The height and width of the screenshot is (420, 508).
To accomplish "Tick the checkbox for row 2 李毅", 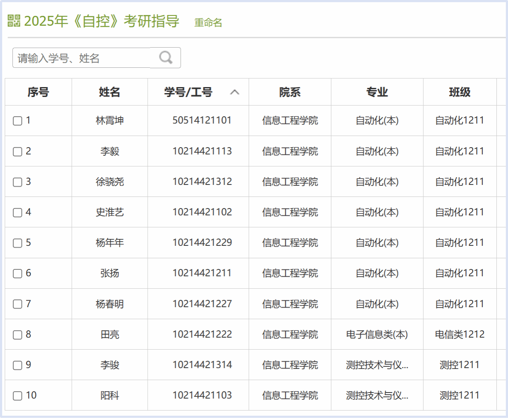I will (x=17, y=151).
